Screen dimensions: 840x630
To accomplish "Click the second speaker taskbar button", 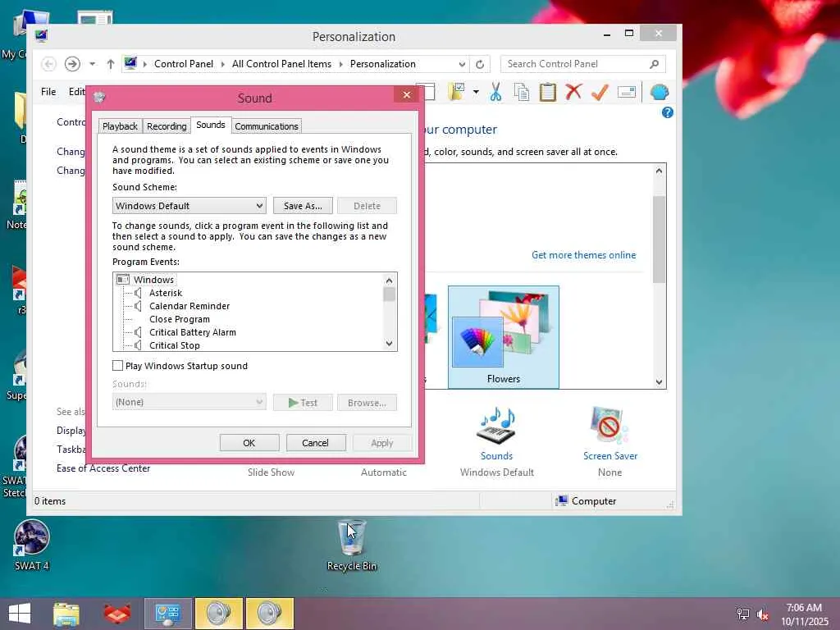I will click(x=269, y=614).
